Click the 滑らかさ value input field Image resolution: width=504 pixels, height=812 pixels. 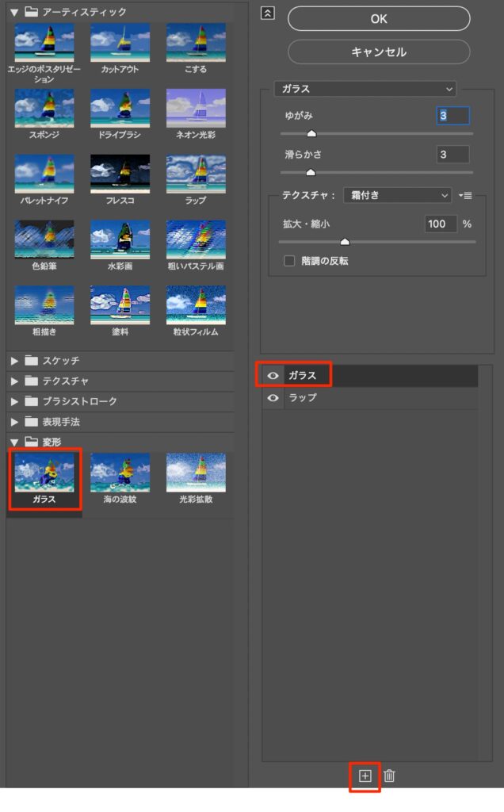(x=453, y=155)
